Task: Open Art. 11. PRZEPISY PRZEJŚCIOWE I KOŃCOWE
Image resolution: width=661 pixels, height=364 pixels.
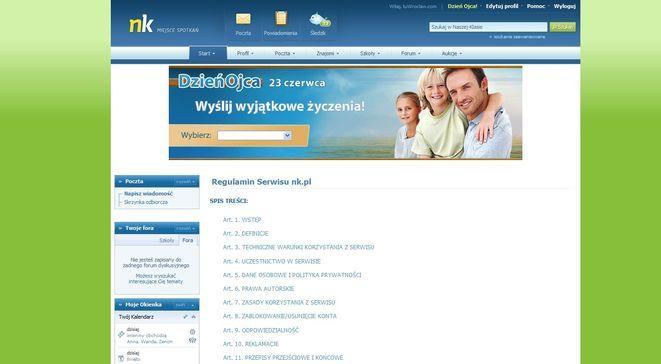Action: click(283, 358)
